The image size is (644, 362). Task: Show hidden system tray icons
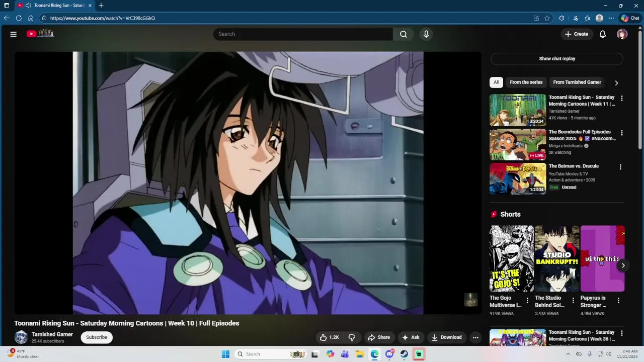568,354
